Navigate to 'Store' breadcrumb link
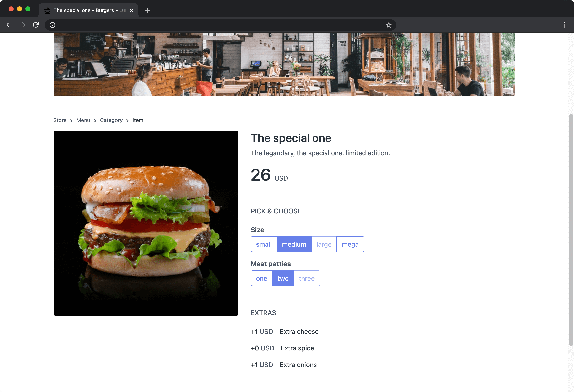Screen dimensions: 574x392 (60, 120)
